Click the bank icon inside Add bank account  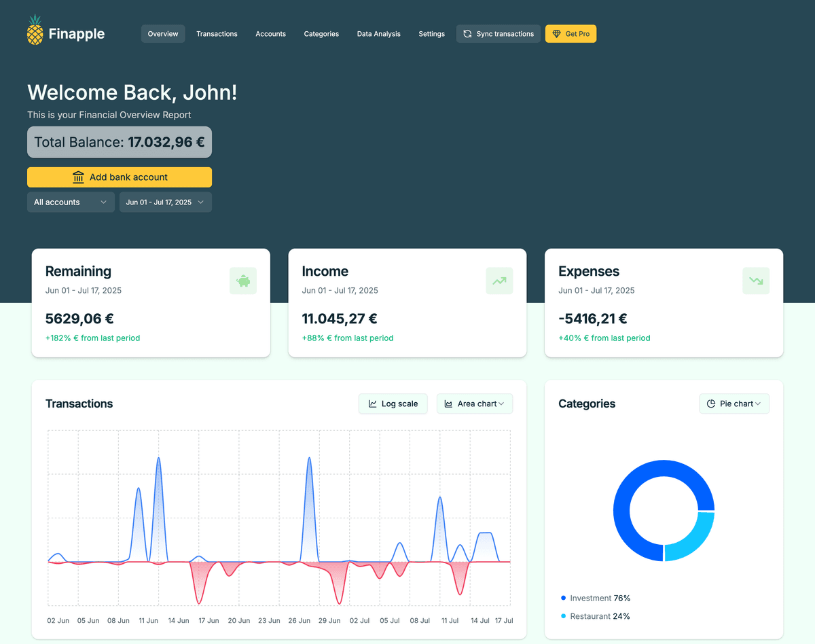(78, 177)
